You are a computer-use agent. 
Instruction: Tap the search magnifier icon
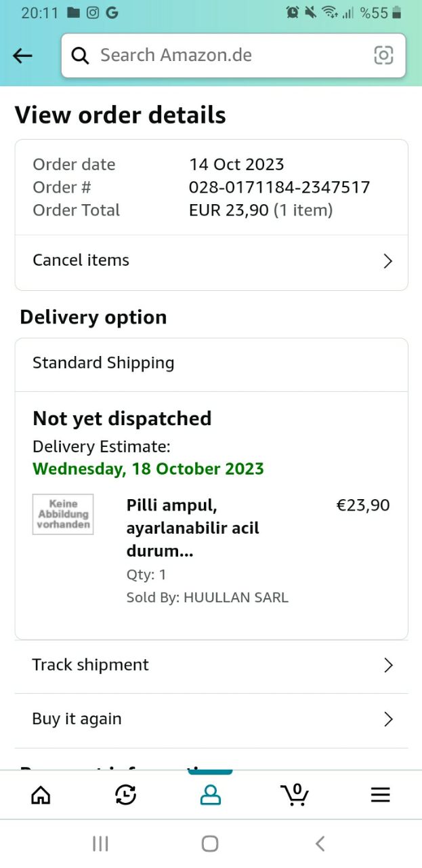click(80, 56)
